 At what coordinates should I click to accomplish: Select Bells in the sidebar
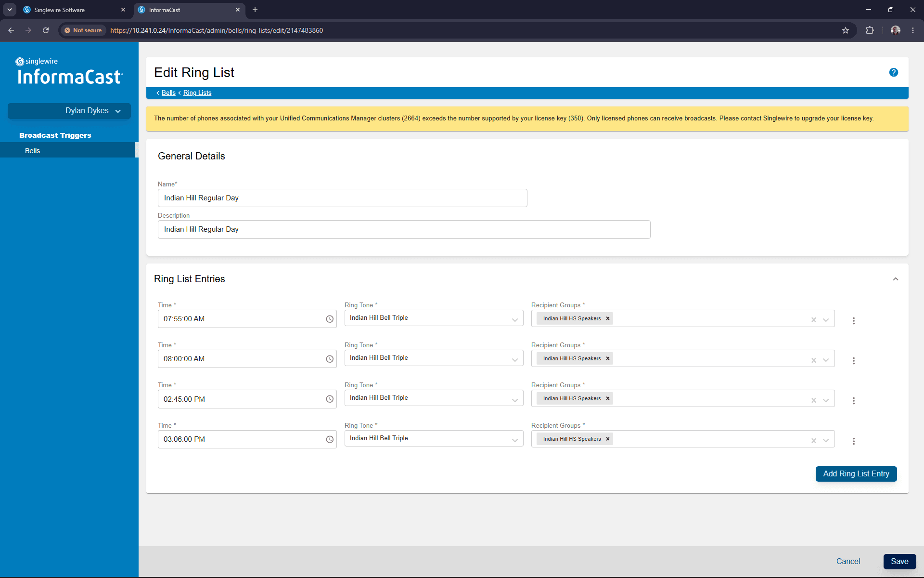tap(67, 151)
